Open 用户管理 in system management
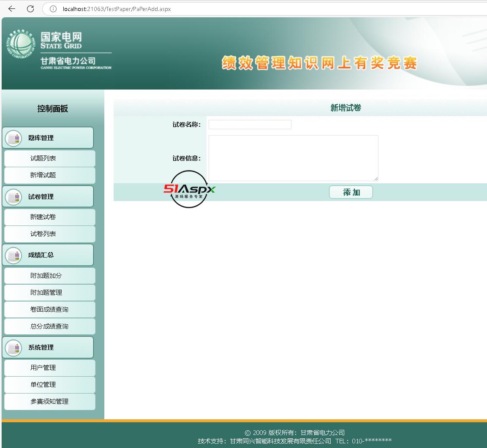The height and width of the screenshot is (448, 487). point(49,368)
